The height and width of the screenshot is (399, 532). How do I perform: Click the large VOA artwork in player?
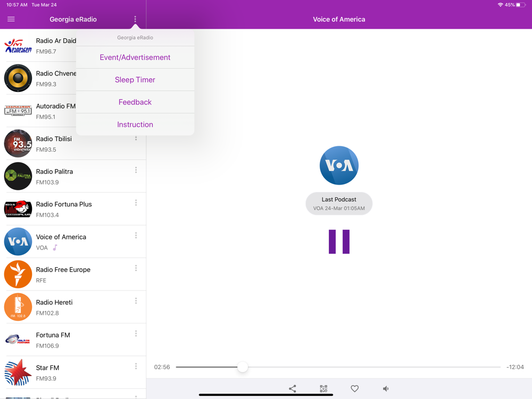[339, 165]
